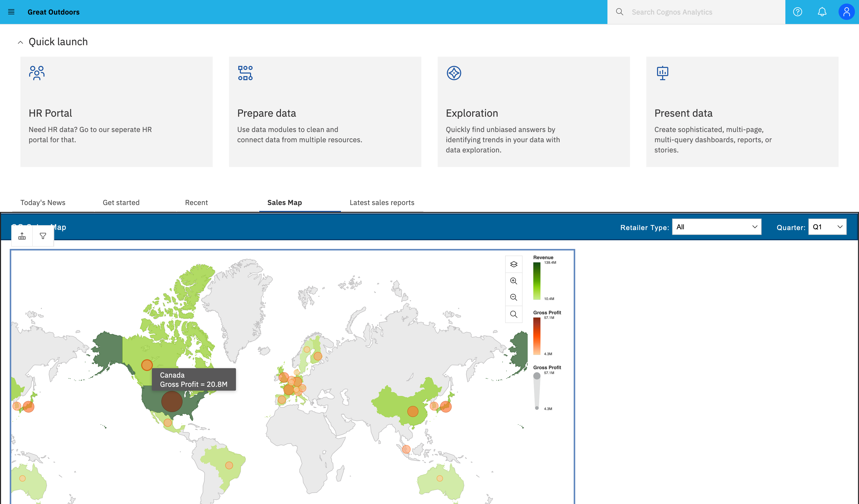Screen dimensions: 859x504
Task: Open the Quarter dropdown
Action: [x=827, y=226]
